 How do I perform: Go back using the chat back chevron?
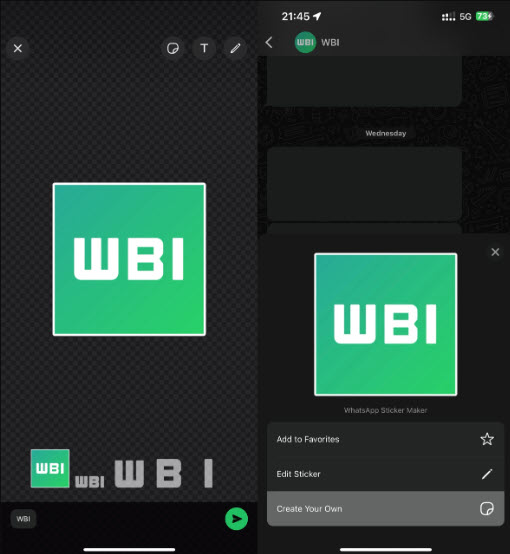point(269,42)
